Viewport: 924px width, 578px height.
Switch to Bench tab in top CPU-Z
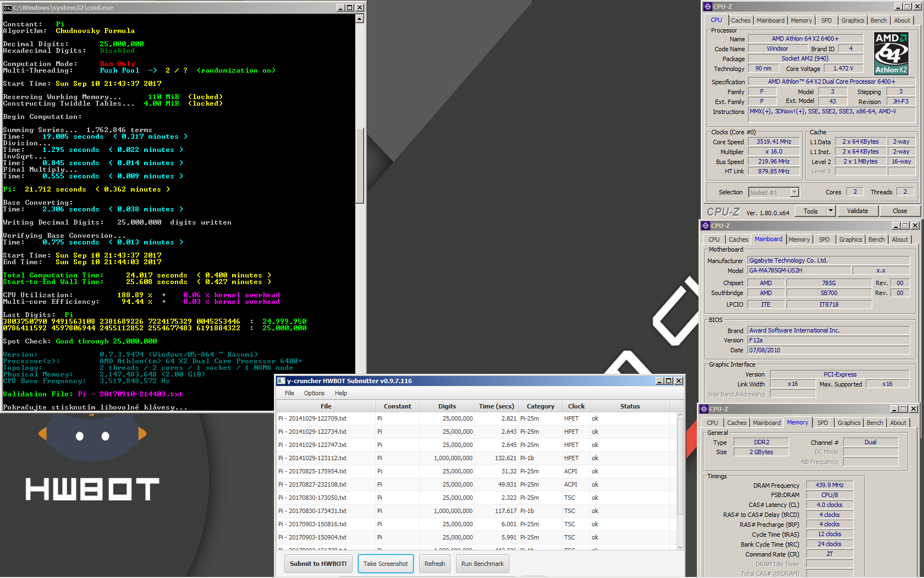click(878, 20)
